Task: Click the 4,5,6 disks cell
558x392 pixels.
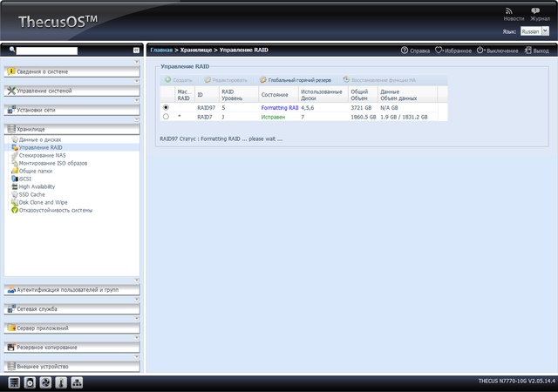Action: 308,107
